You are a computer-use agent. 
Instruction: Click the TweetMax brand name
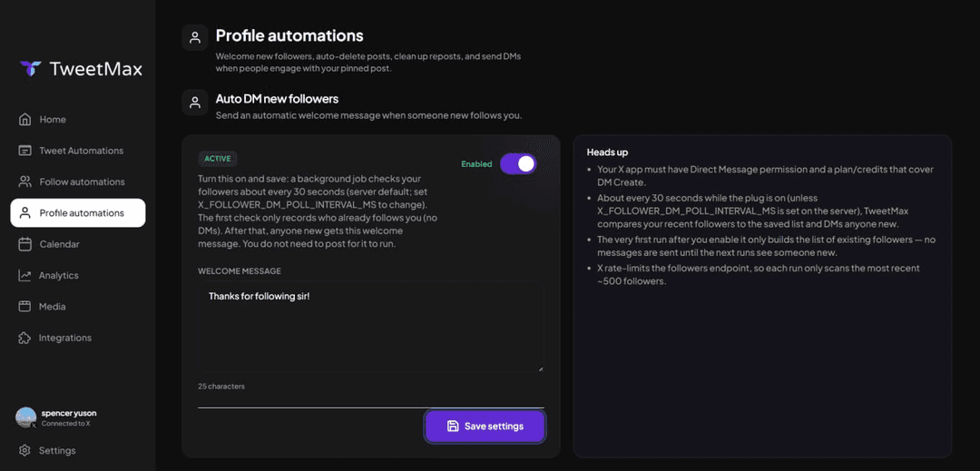point(96,69)
